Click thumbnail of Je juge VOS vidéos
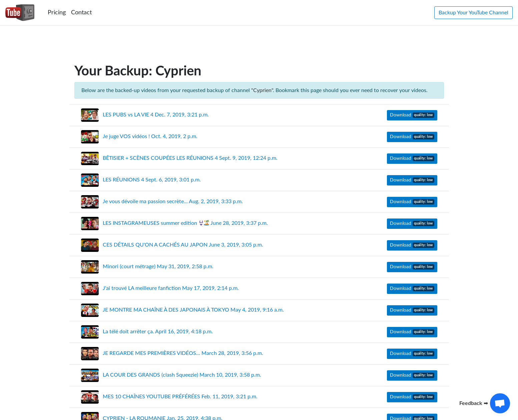 pos(90,137)
